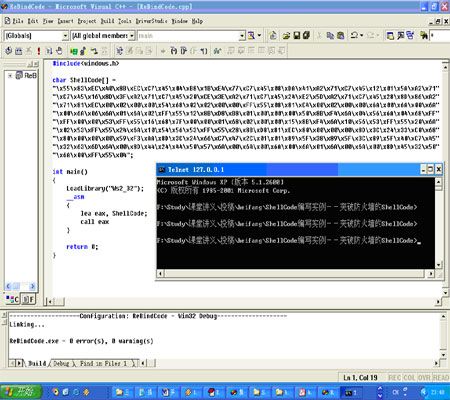Click the Run to Cursor icon
Image resolution: width=450 pixels, height=400 pixels.
(x=204, y=51)
